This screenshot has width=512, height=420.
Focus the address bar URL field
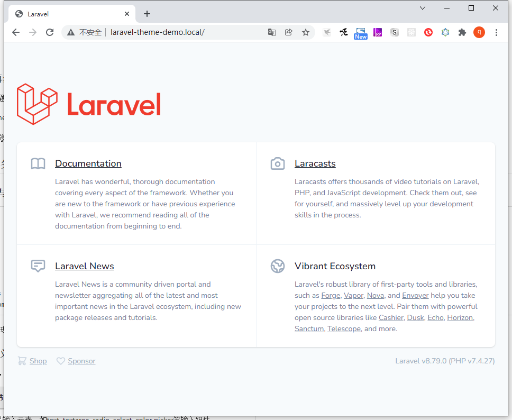185,32
